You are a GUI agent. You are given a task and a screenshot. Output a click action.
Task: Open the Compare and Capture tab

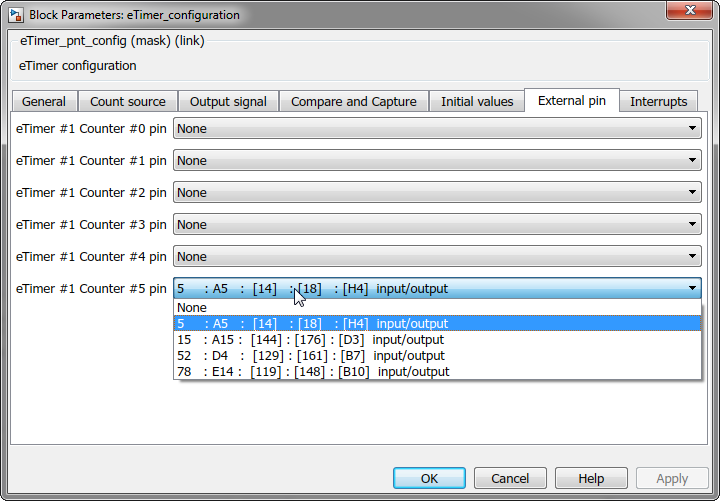(354, 101)
